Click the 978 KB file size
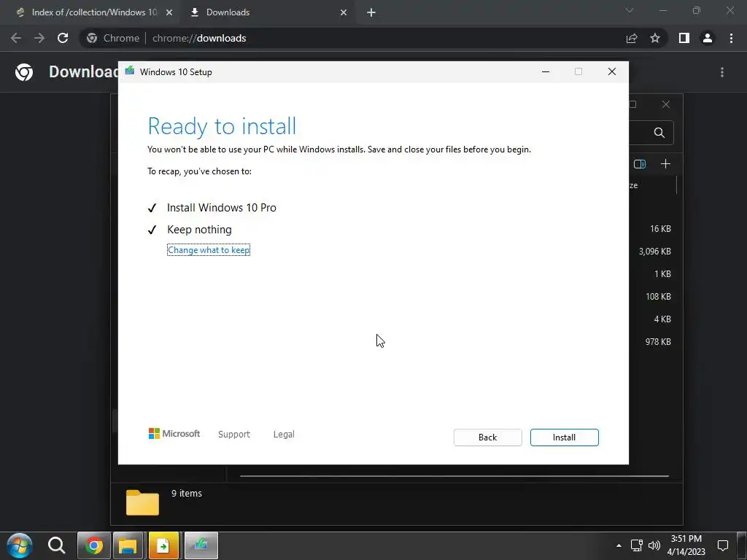This screenshot has width=747, height=560. point(658,342)
